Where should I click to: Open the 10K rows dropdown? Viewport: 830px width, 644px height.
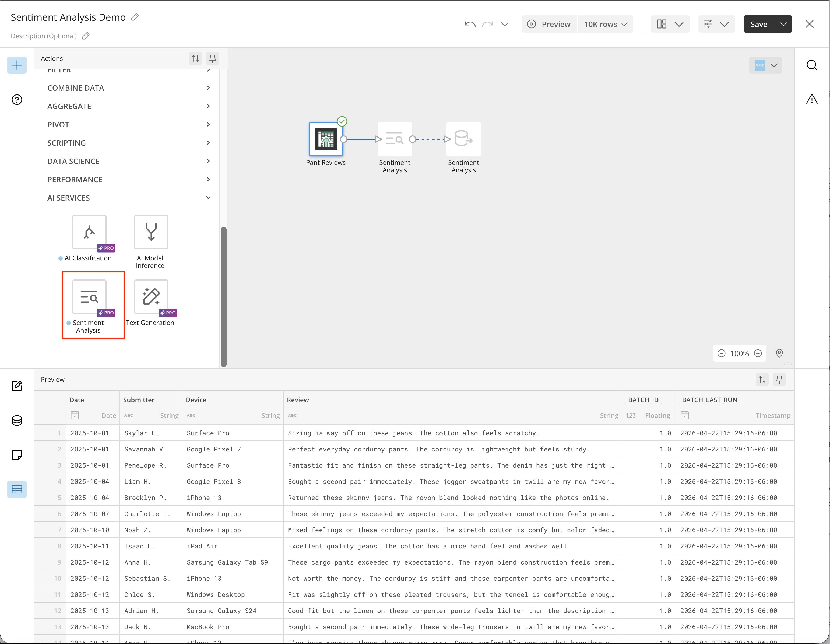pyautogui.click(x=605, y=24)
